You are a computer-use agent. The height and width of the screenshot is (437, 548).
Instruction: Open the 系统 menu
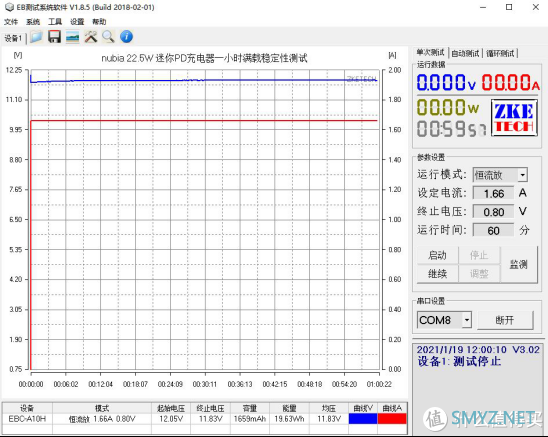pyautogui.click(x=33, y=22)
